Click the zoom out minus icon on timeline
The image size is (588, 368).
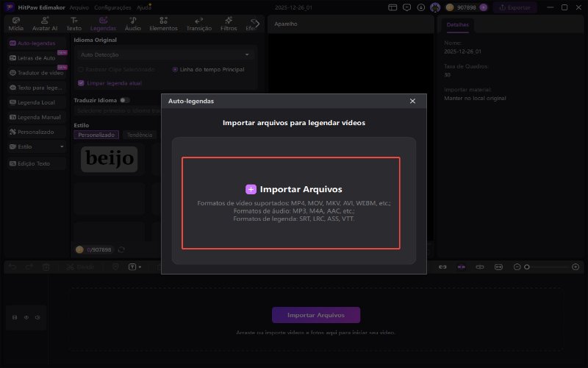[517, 267]
